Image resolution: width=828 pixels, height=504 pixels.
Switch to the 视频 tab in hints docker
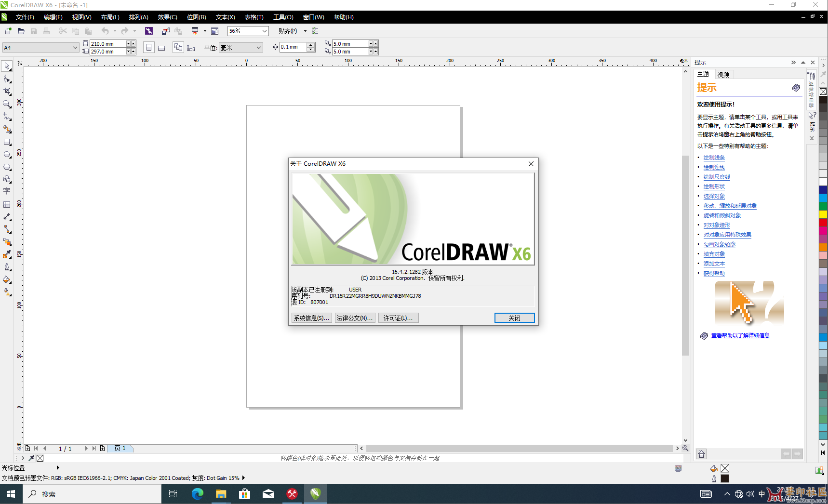[723, 75]
